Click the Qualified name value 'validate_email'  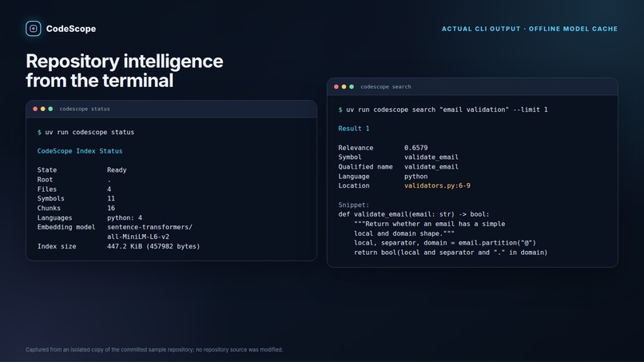pos(431,167)
